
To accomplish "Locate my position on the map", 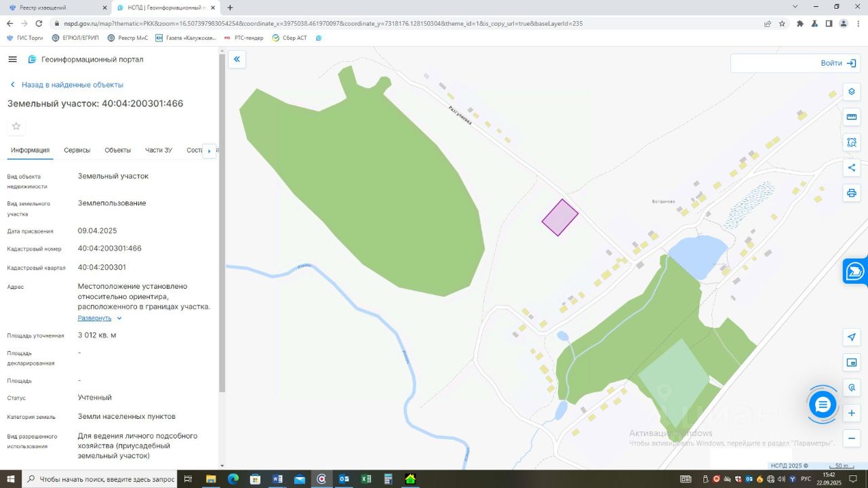I will 852,338.
